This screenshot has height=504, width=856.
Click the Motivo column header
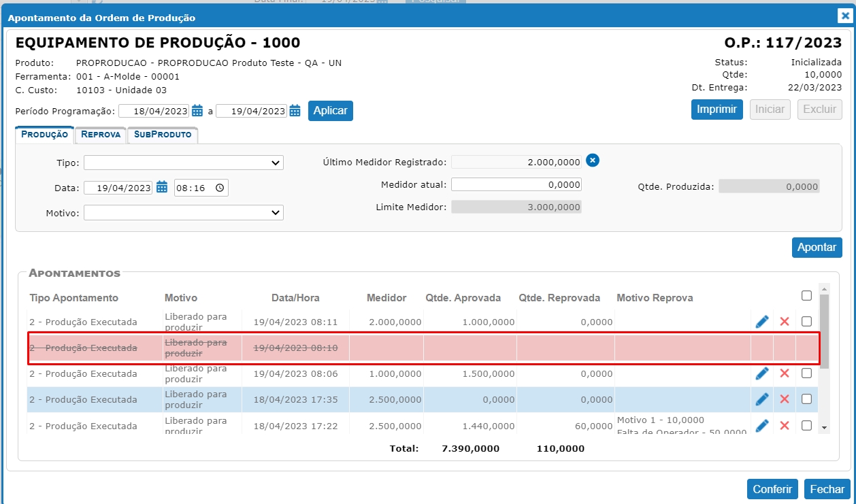pyautogui.click(x=181, y=298)
